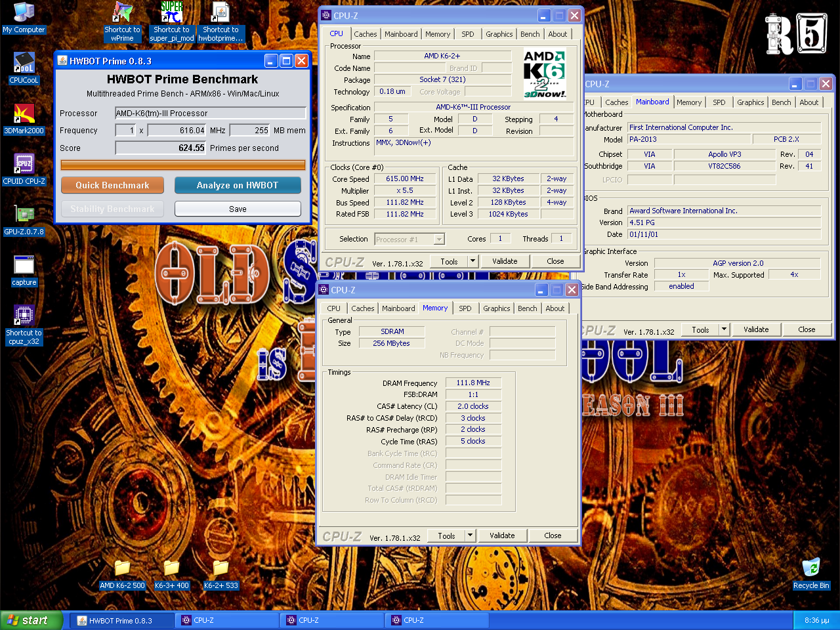This screenshot has width=840, height=630.
Task: Open the GPU-Z.0.7.8 desktop icon
Action: pyautogui.click(x=24, y=215)
